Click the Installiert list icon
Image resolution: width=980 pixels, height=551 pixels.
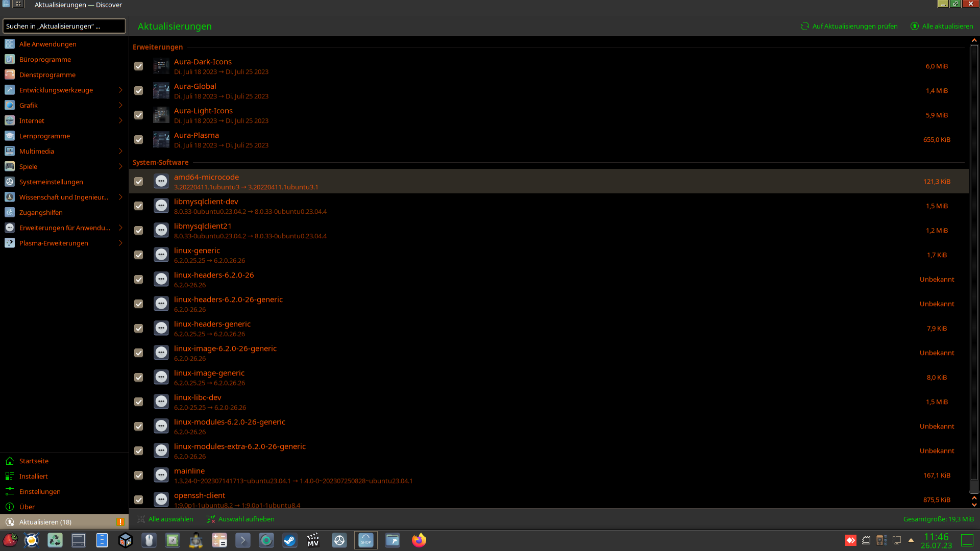[x=10, y=476]
